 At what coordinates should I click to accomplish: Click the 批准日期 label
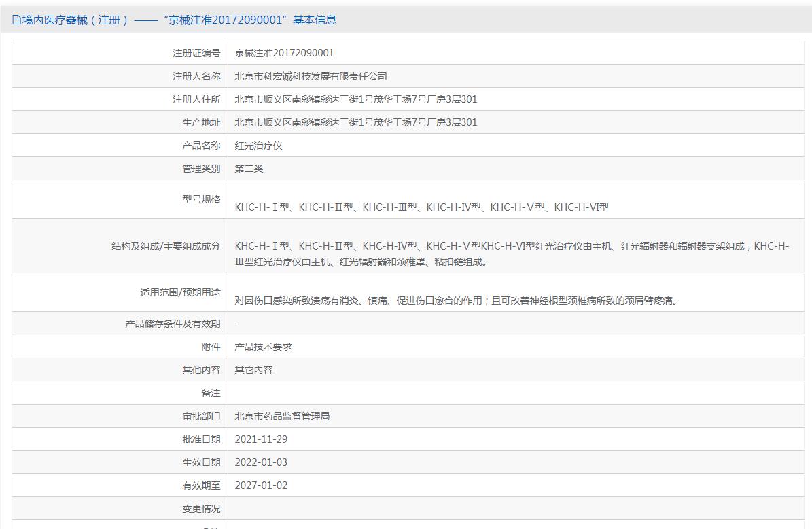[201, 439]
